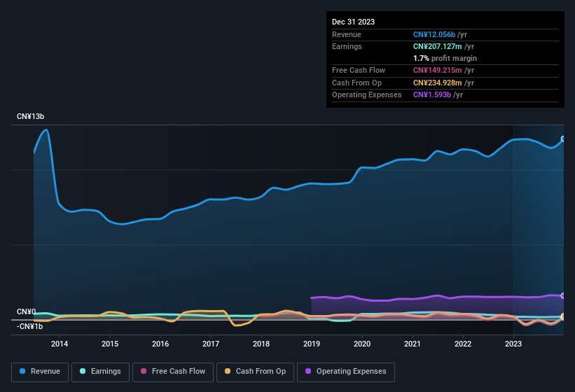Click the -CN¥1b y-axis label

tap(29, 326)
